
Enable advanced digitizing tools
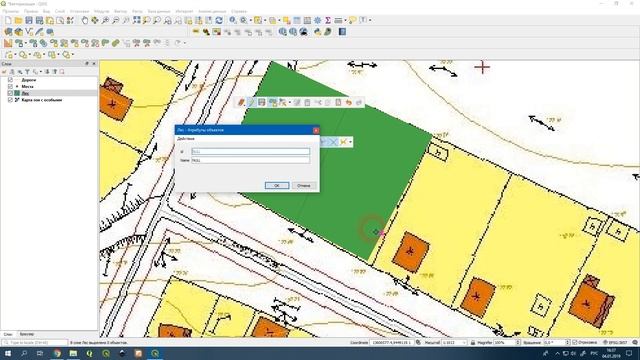coord(8,43)
